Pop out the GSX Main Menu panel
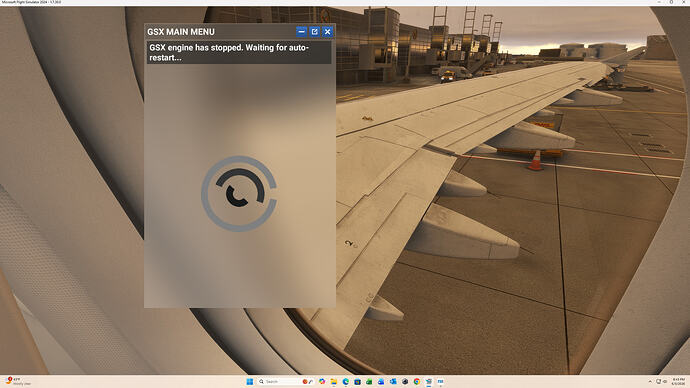690x388 pixels. pyautogui.click(x=315, y=32)
